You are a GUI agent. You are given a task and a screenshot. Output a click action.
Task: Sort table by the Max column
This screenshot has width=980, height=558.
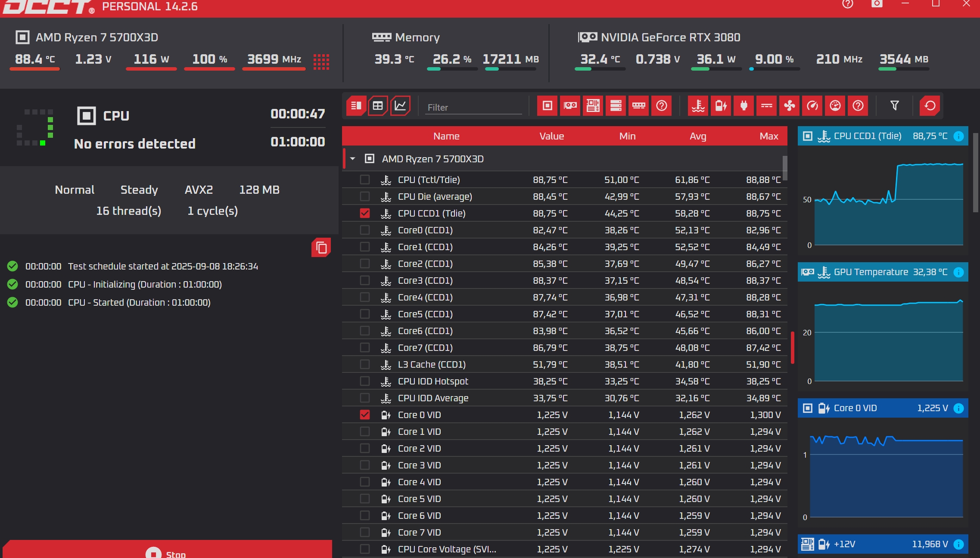click(x=768, y=136)
